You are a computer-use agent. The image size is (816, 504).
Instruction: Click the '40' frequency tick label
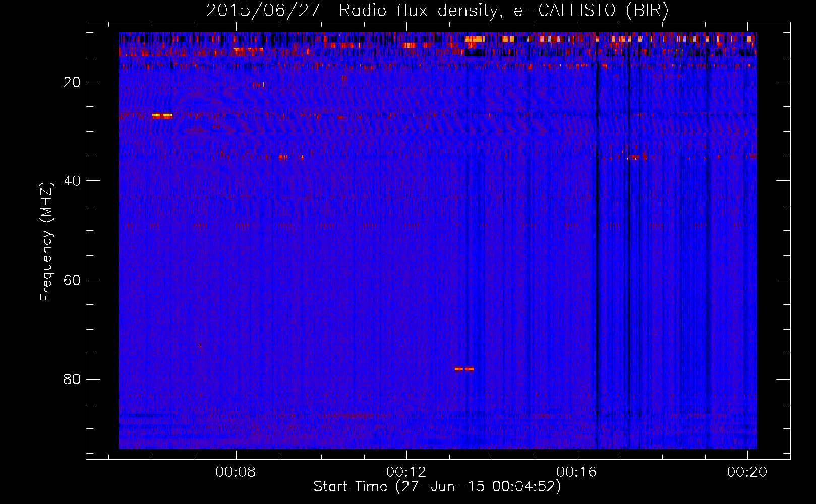coord(72,181)
